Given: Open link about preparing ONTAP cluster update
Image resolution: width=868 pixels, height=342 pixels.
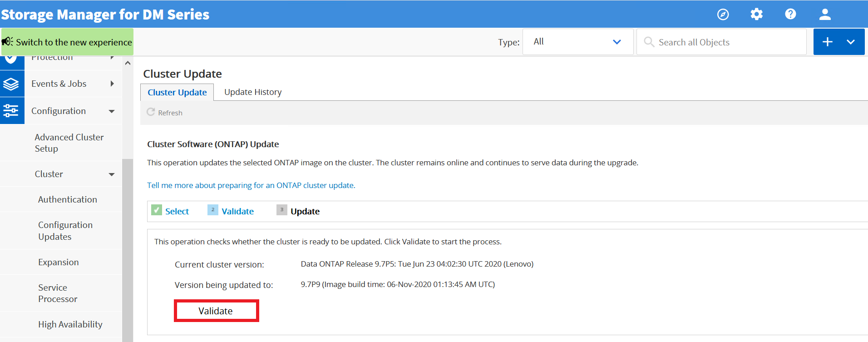Looking at the screenshot, I should coord(251,185).
